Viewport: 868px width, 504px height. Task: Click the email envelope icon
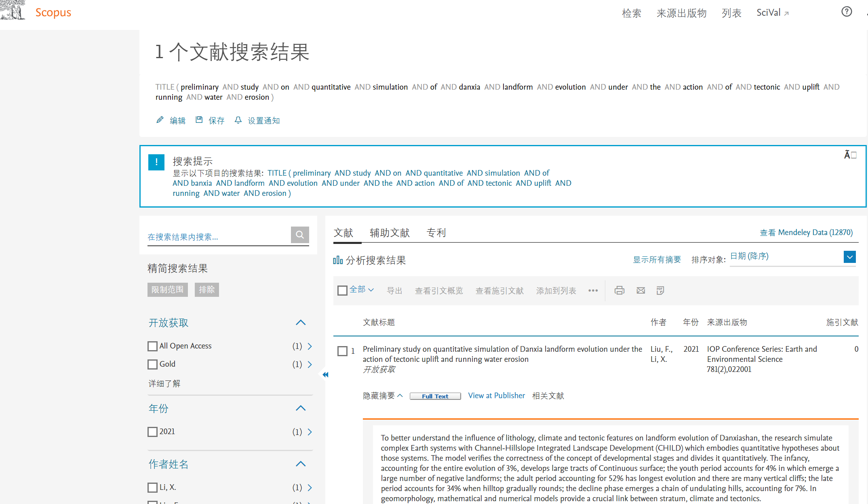[641, 290]
